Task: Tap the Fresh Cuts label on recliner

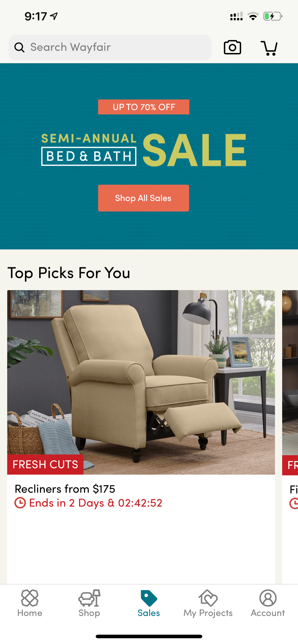Action: tap(45, 465)
